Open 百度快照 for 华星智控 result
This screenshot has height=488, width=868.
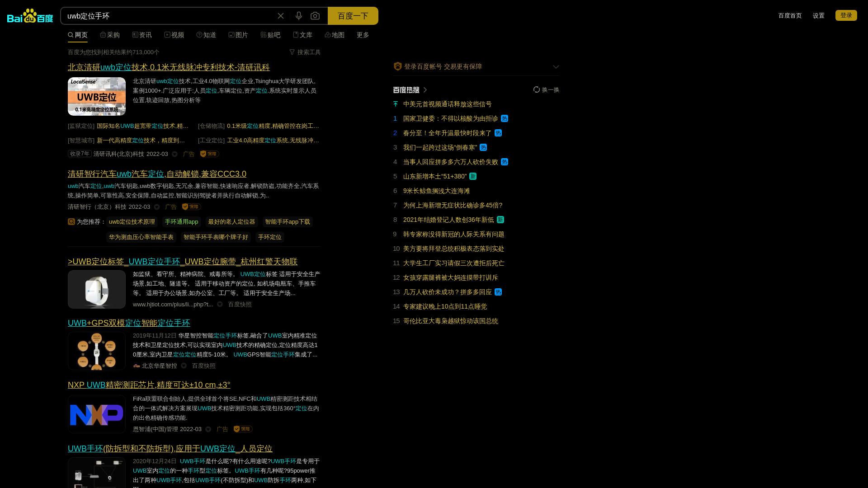pyautogui.click(x=203, y=366)
